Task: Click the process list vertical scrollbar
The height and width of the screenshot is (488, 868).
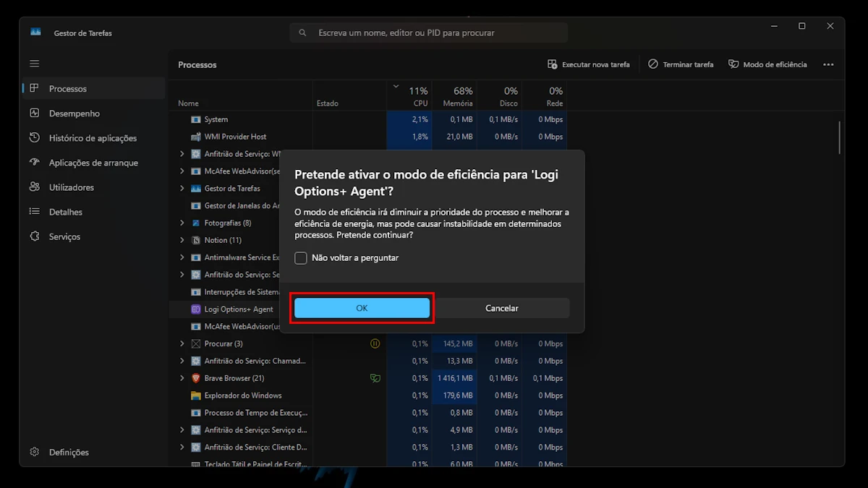Action: 840,137
